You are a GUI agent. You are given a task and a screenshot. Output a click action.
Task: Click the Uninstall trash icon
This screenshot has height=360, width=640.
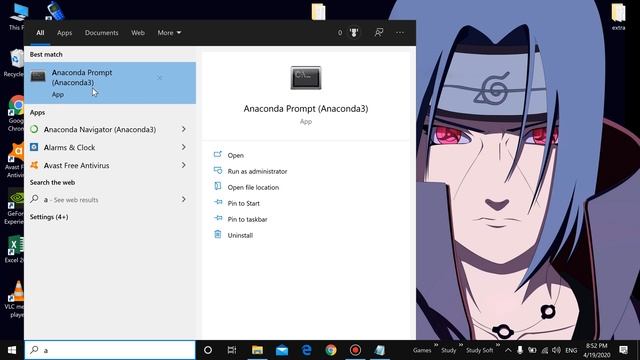tap(218, 234)
